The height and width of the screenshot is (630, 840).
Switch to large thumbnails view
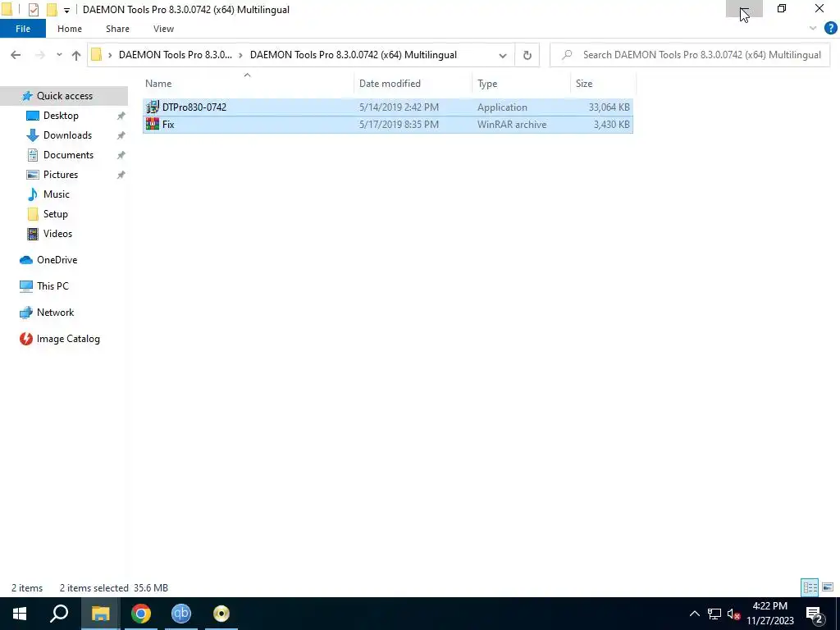point(828,587)
